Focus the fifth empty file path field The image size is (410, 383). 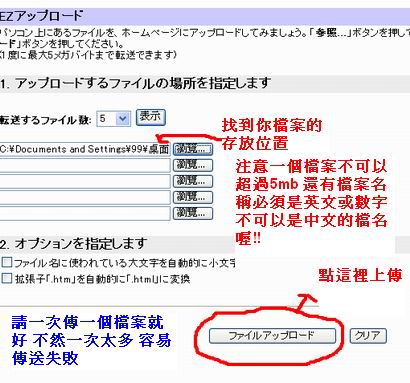coord(85,213)
